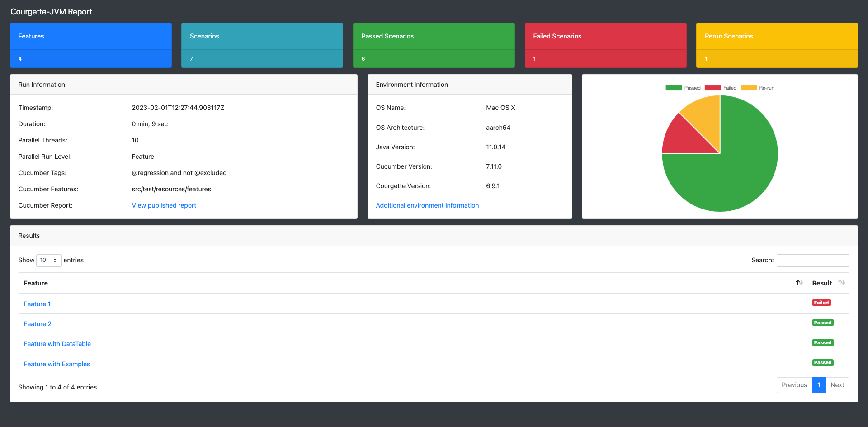Viewport: 868px width, 427px height.
Task: Click the Environment Information panel header
Action: click(x=470, y=85)
